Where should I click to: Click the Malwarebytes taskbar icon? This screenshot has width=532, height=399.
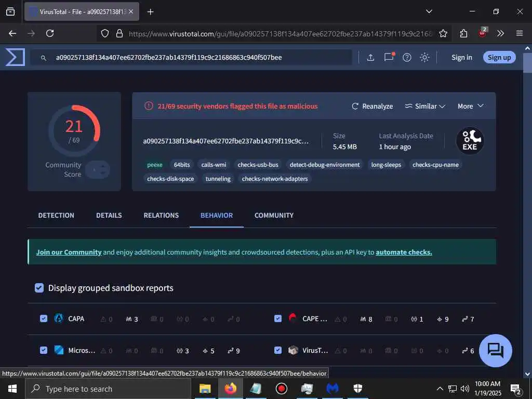pyautogui.click(x=332, y=389)
